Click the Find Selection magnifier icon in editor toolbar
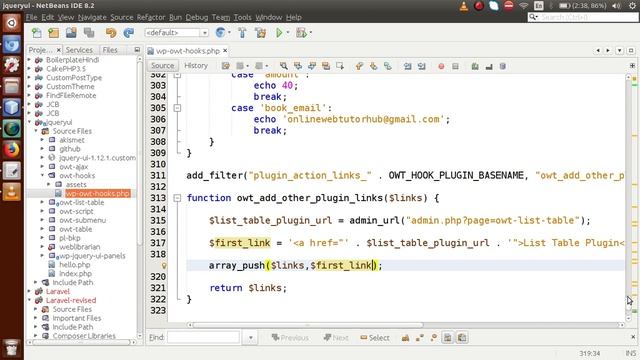The image size is (640, 360). (284, 66)
